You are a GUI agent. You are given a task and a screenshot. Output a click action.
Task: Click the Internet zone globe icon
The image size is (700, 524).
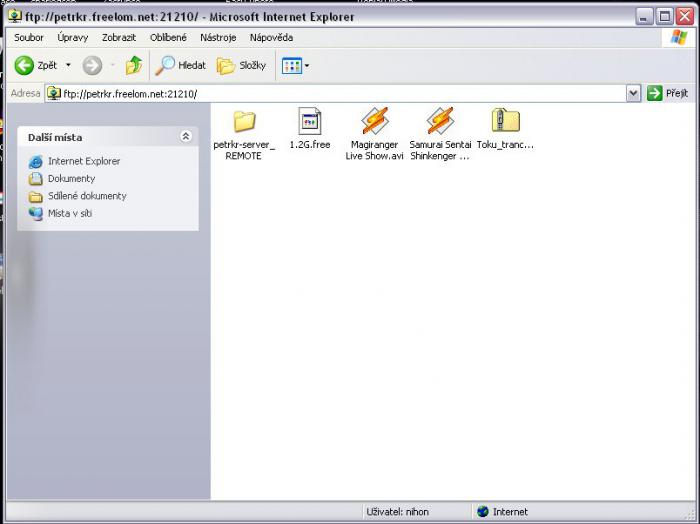(483, 512)
